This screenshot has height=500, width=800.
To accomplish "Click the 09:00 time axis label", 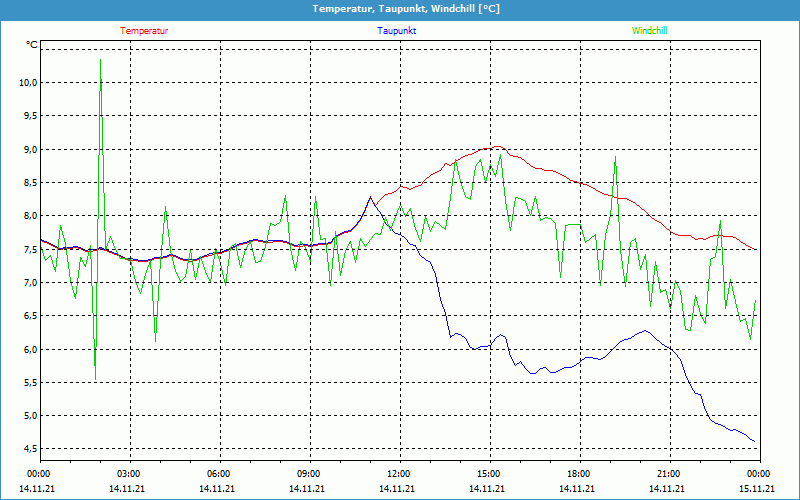I will pyautogui.click(x=308, y=474).
